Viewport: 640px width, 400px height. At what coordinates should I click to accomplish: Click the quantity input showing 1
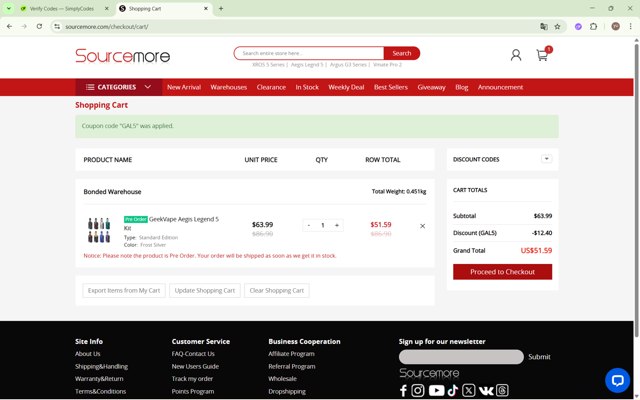coord(323,225)
